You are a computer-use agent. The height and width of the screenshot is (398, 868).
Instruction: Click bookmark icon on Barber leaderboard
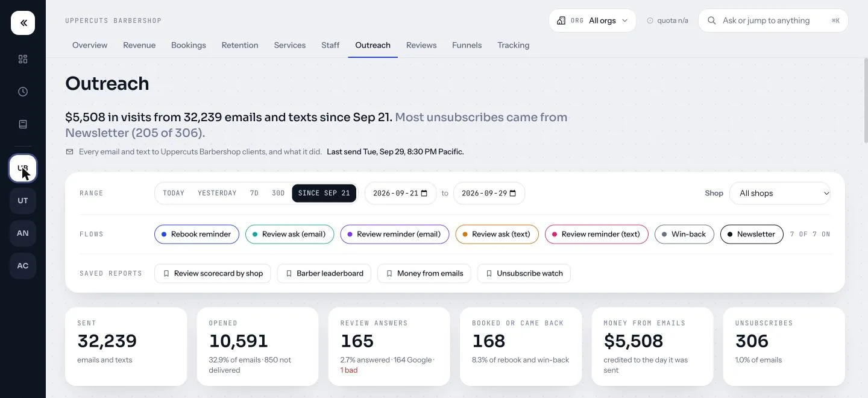tap(289, 274)
